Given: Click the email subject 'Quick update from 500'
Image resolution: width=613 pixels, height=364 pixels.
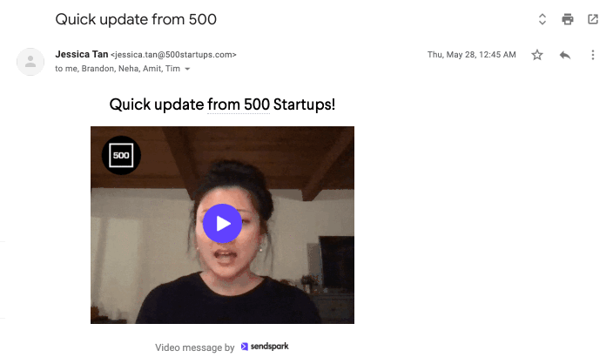Looking at the screenshot, I should point(136,19).
